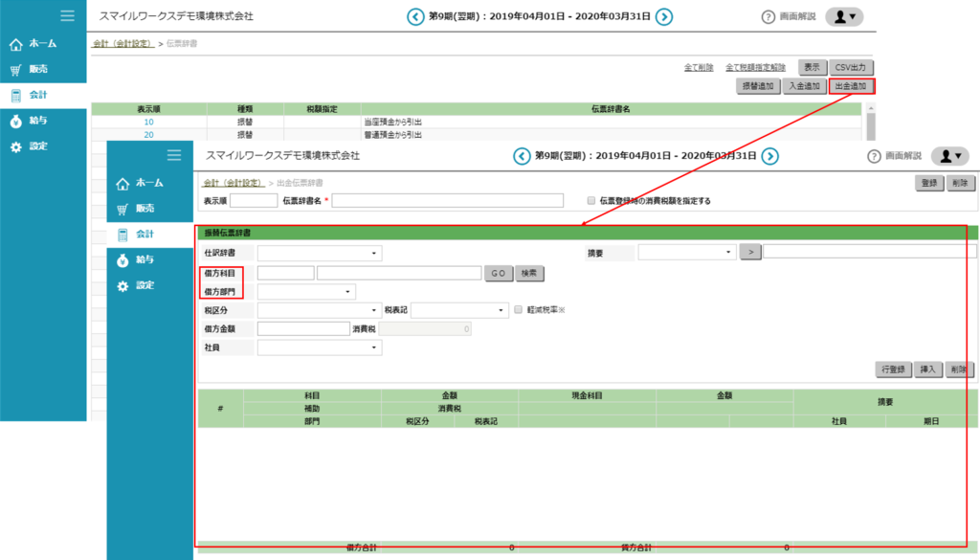The width and height of the screenshot is (980, 560).
Task: Click 伝票辞書名 input field
Action: [x=448, y=201]
